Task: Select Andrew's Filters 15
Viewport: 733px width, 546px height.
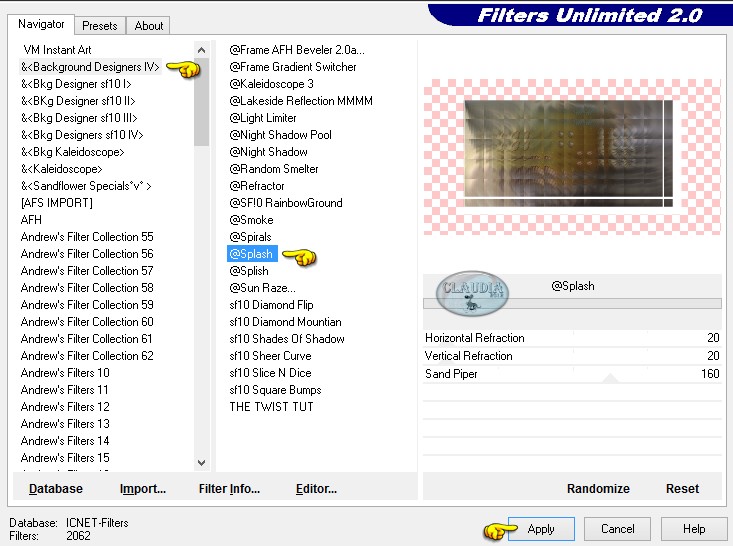Action: (65, 458)
